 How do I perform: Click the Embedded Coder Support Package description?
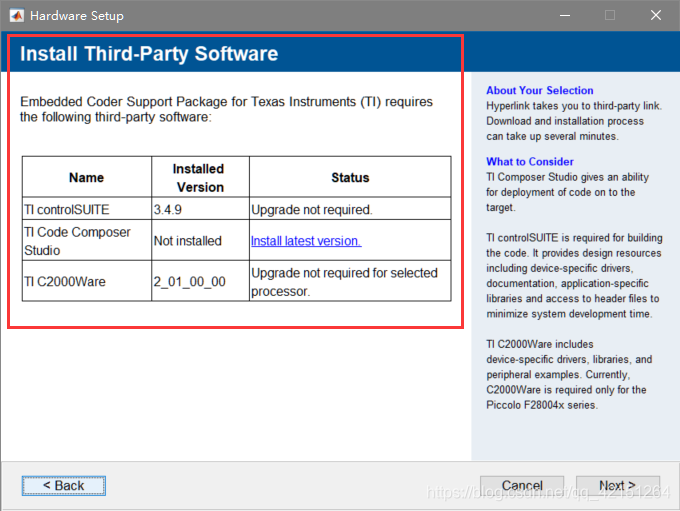click(x=226, y=109)
